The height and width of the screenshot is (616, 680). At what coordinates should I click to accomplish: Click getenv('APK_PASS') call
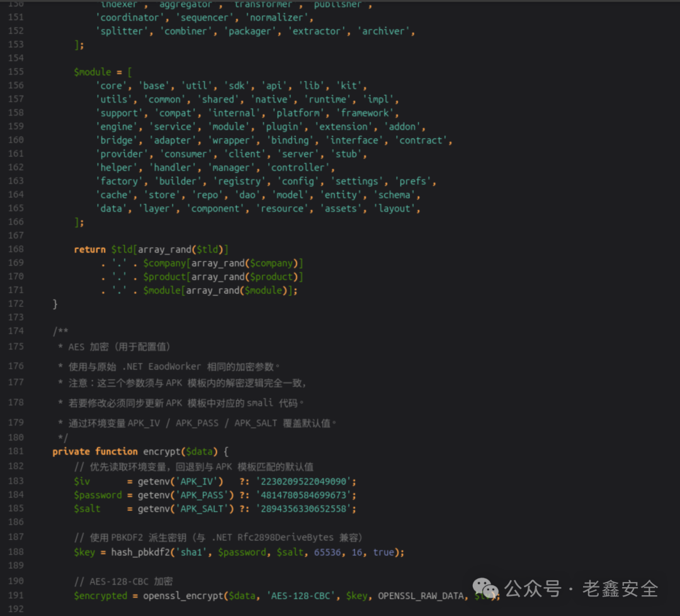pyautogui.click(x=186, y=495)
